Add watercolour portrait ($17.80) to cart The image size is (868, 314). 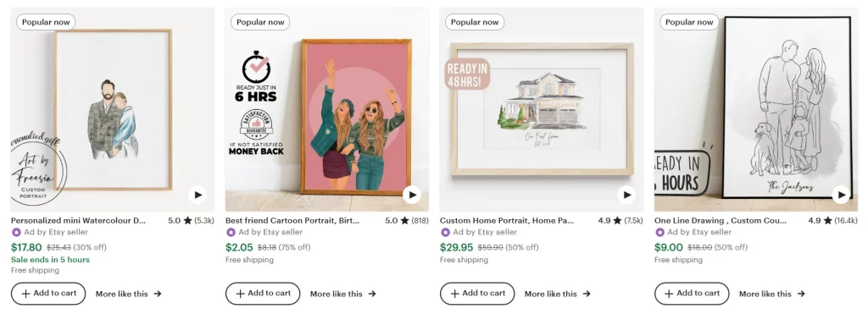pos(48,294)
